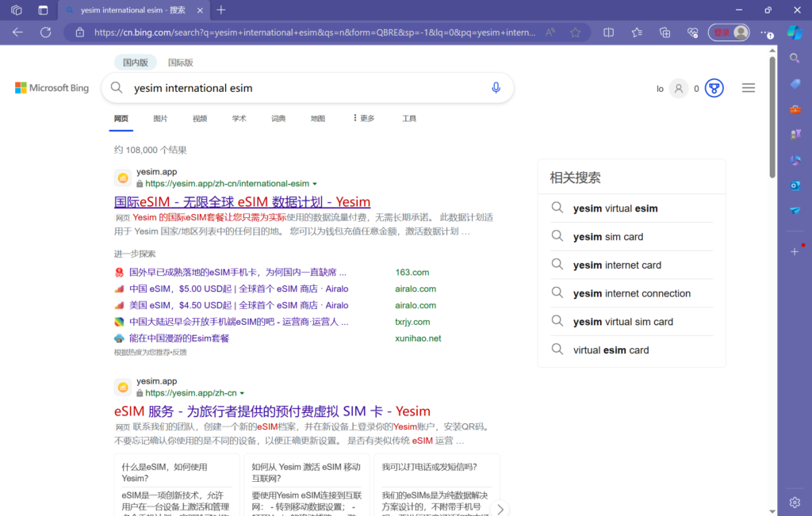Open 中国 eSIM $5.00 USD Airalo link
Image resolution: width=812 pixels, height=516 pixels.
point(239,289)
